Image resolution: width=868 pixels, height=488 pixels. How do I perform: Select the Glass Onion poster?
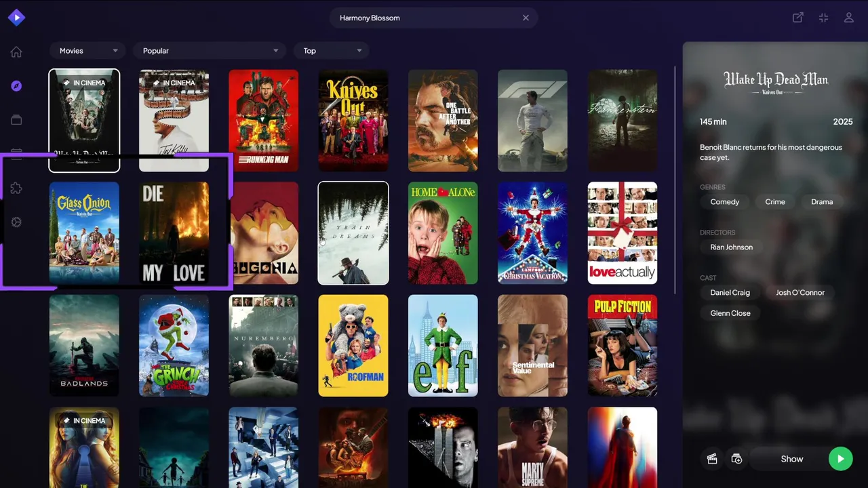pyautogui.click(x=84, y=232)
